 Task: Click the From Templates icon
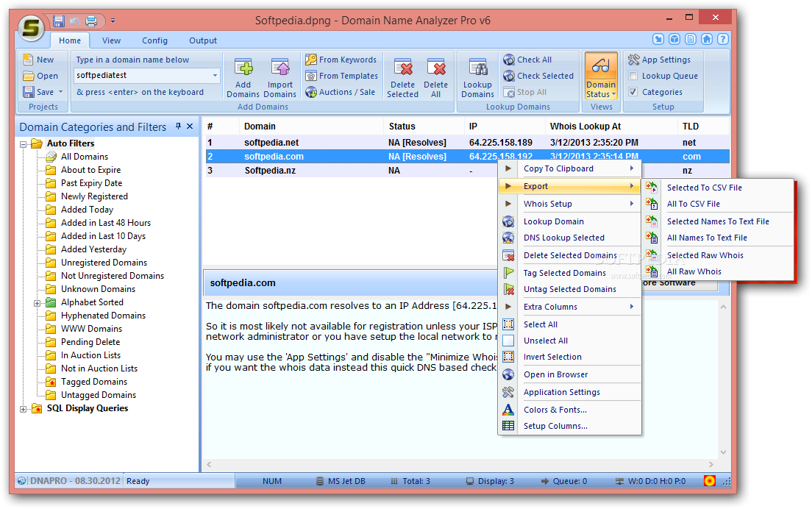310,76
